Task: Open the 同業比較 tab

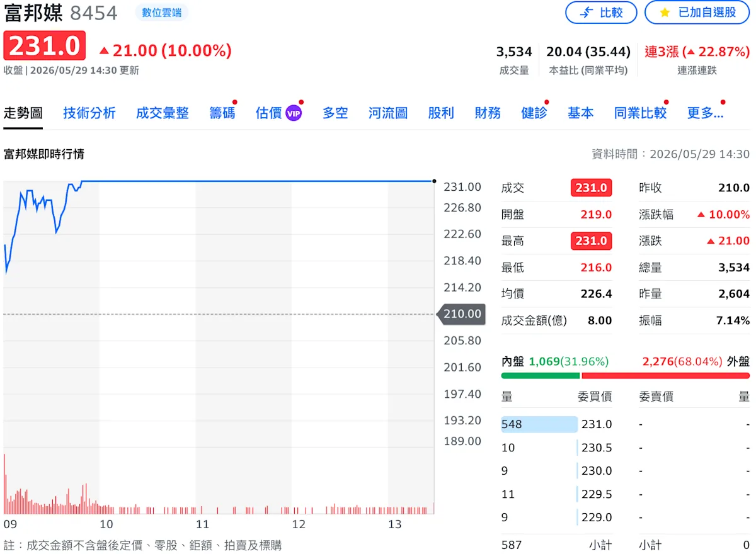Action: (640, 113)
